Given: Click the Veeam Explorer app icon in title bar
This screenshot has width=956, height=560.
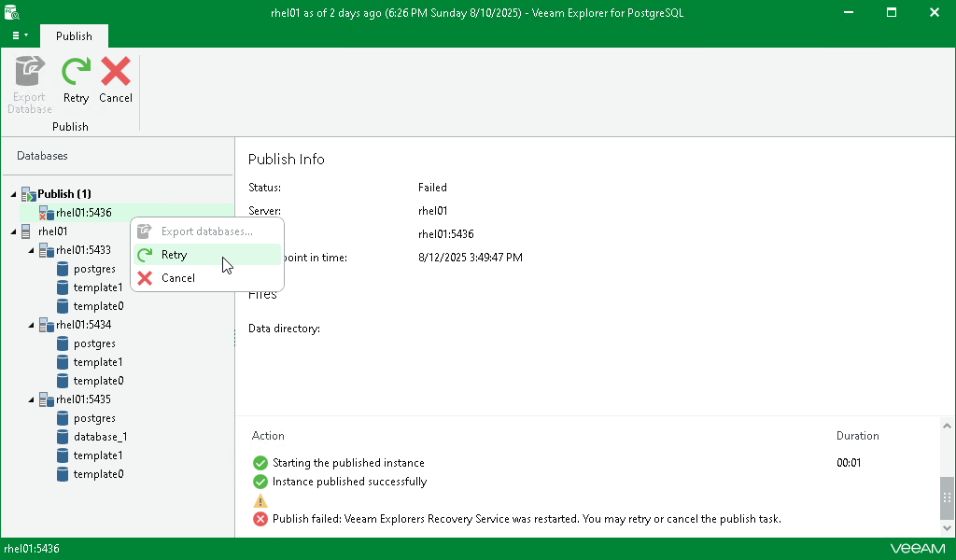Looking at the screenshot, I should [x=11, y=11].
